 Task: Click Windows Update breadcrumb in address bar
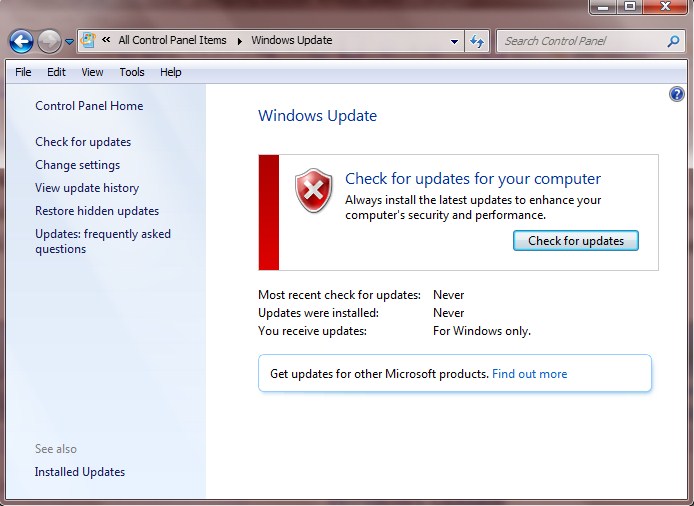[292, 40]
